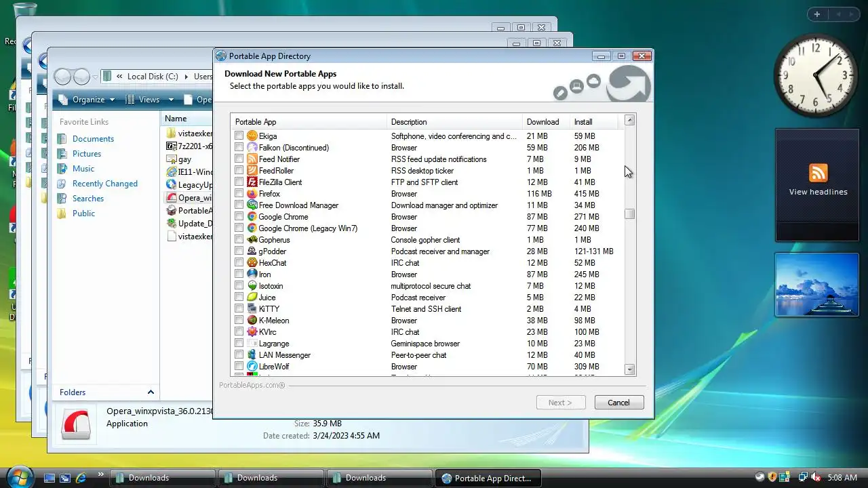
Task: Open Searches in Favorite Links
Action: tap(88, 199)
